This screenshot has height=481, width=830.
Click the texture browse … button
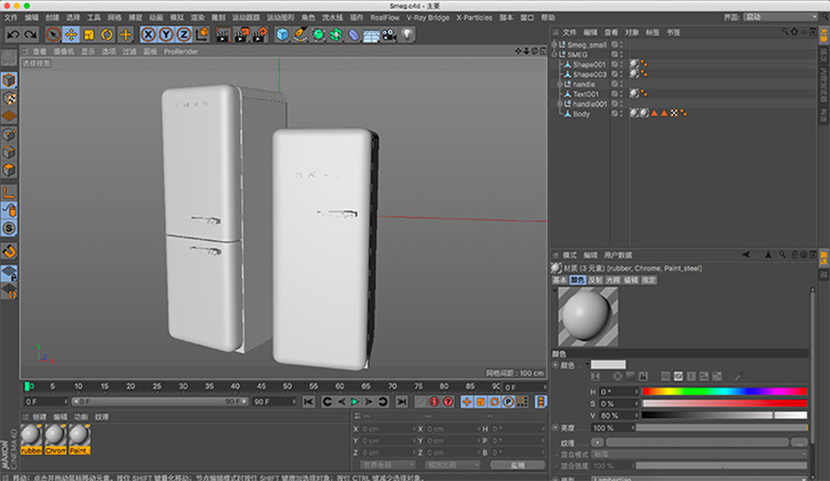[x=799, y=442]
